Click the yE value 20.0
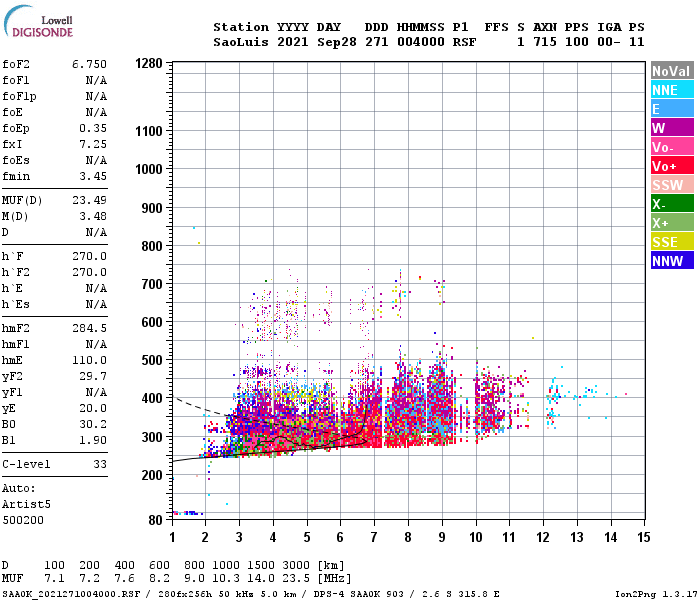The width and height of the screenshot is (700, 600). [x=93, y=408]
